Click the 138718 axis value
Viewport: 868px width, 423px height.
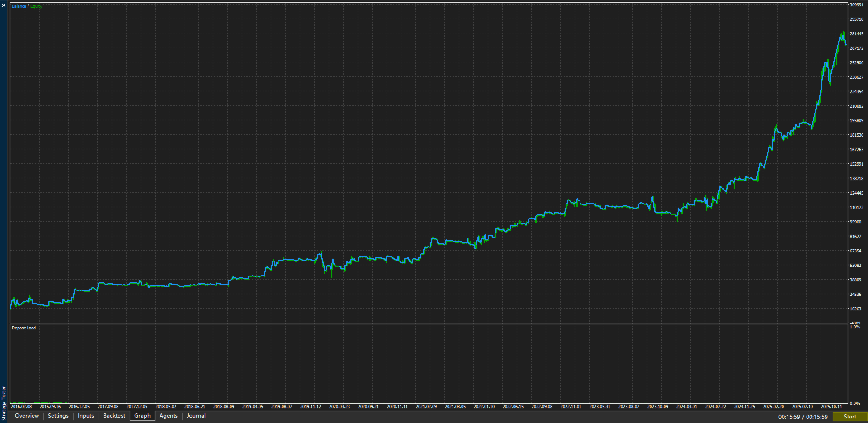point(857,179)
